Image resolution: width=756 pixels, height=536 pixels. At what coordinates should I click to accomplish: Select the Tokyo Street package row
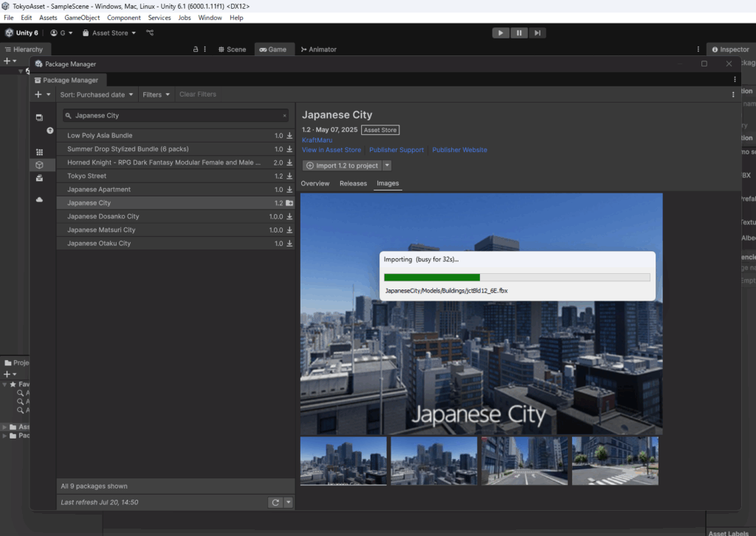click(x=176, y=176)
